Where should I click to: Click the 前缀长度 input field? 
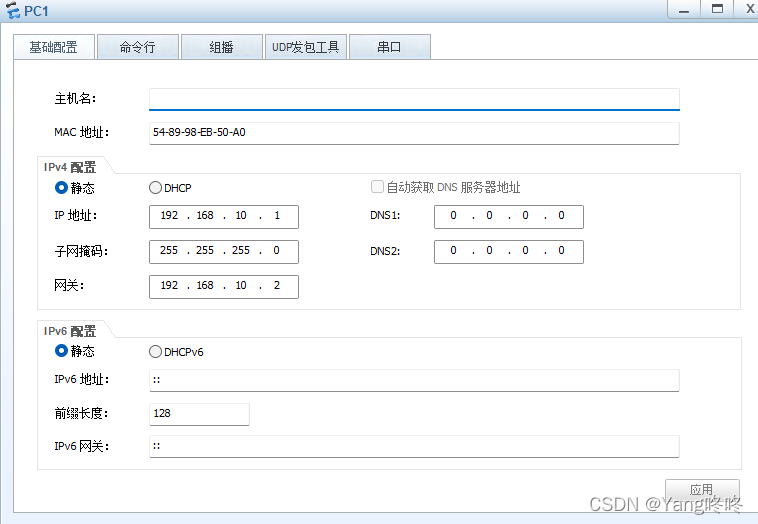click(199, 413)
